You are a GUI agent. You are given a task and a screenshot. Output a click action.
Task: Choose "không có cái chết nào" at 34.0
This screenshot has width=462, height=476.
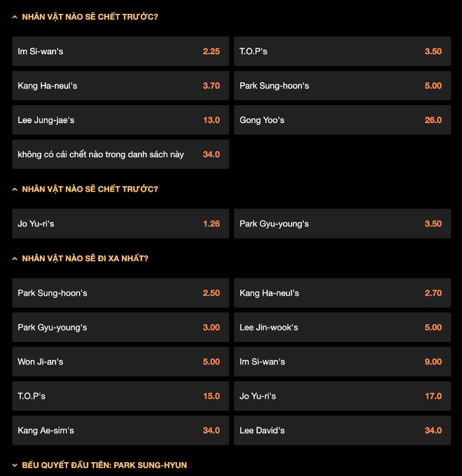[120, 154]
